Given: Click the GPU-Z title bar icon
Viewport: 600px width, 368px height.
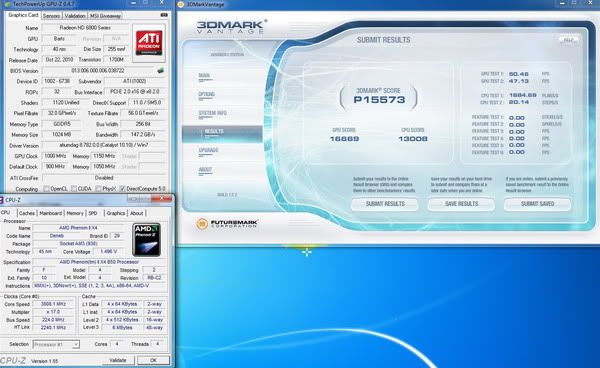Looking at the screenshot, I should 8,3.
